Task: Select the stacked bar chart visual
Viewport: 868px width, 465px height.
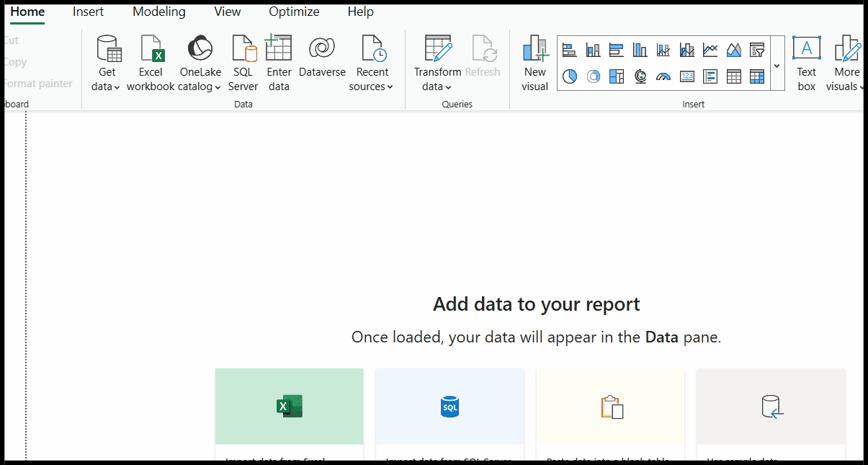Action: pyautogui.click(x=570, y=49)
